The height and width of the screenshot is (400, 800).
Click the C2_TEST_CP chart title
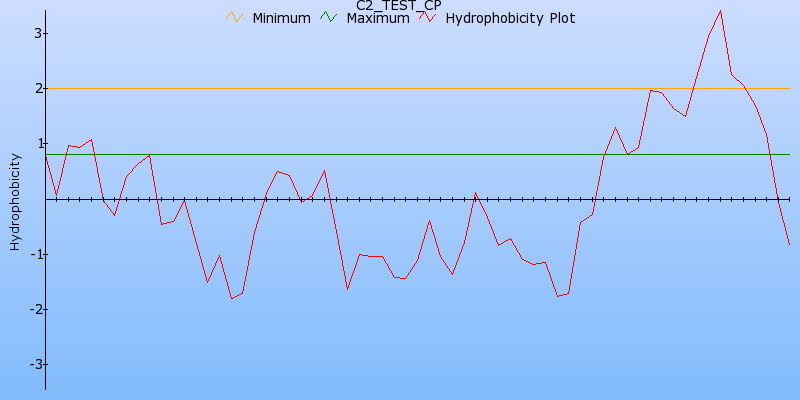[x=399, y=5]
